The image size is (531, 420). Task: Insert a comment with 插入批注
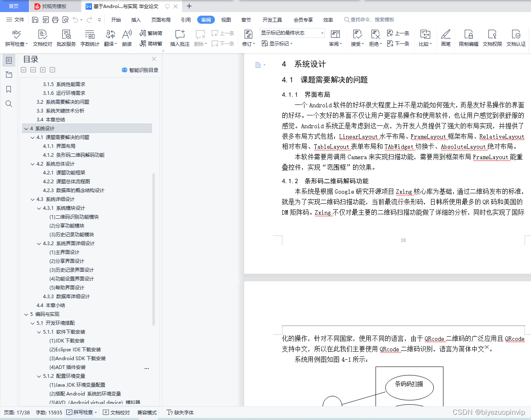(180, 37)
